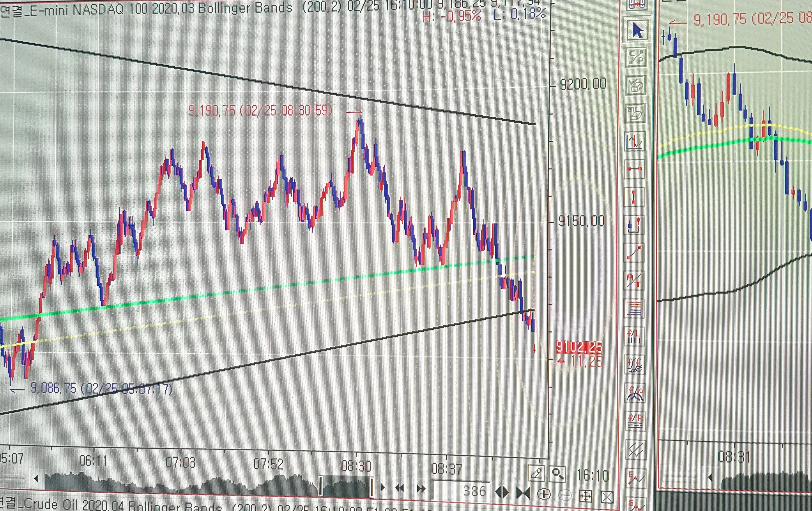Image resolution: width=812 pixels, height=511 pixels.
Task: Toggle the crosshair grid button
Action: pos(585,496)
